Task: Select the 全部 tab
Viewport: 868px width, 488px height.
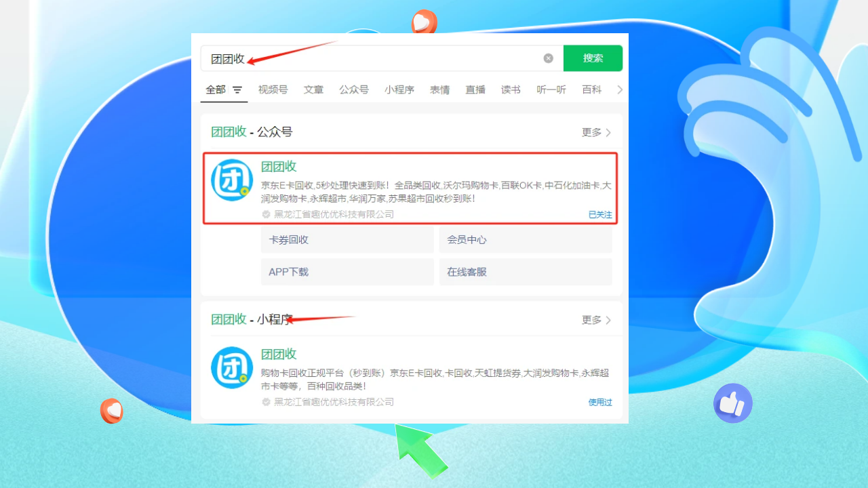Action: 216,89
